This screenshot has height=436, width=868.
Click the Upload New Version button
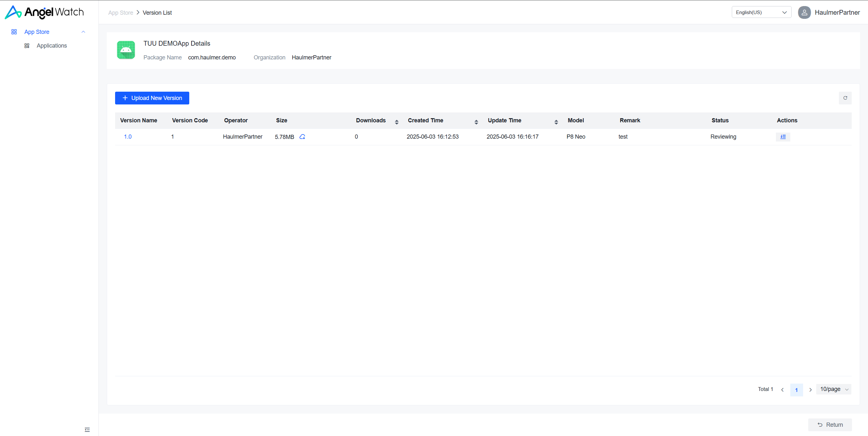152,98
